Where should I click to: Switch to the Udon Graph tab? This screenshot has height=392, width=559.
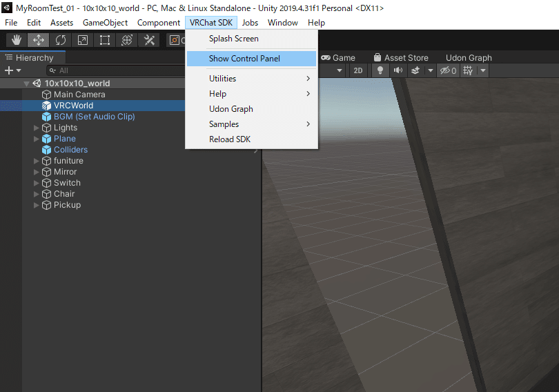[469, 58]
